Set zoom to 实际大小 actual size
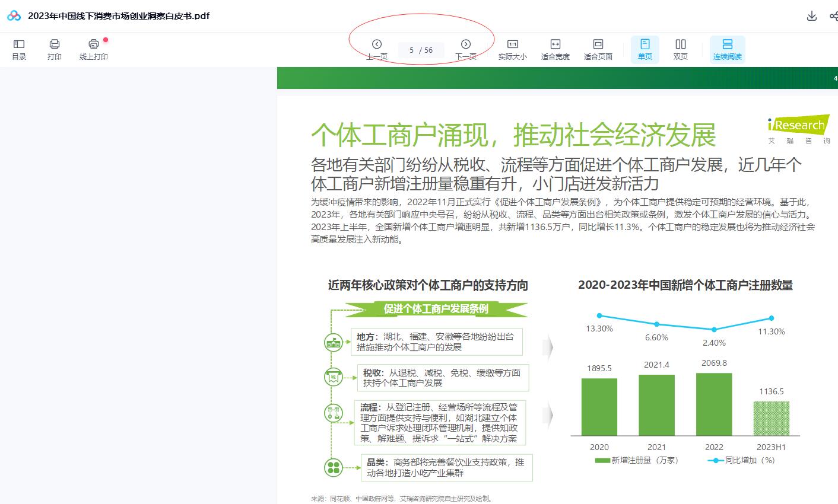838x504 pixels. pos(513,49)
